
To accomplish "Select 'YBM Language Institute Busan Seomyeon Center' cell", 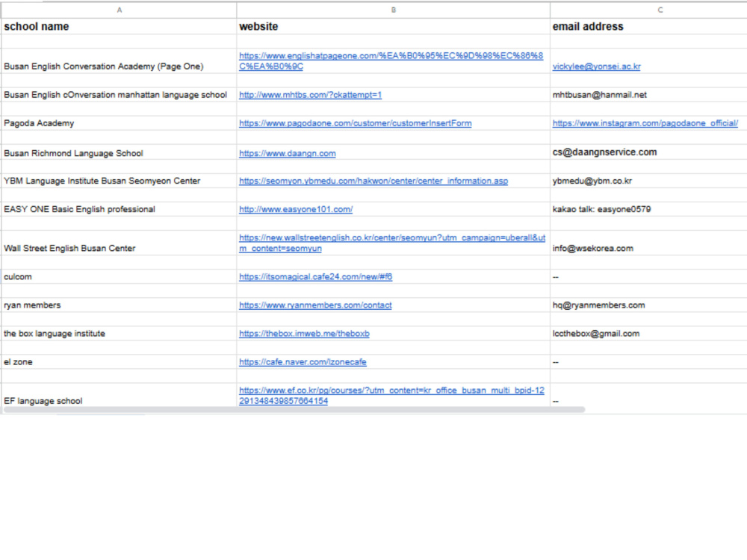I will (119, 181).
